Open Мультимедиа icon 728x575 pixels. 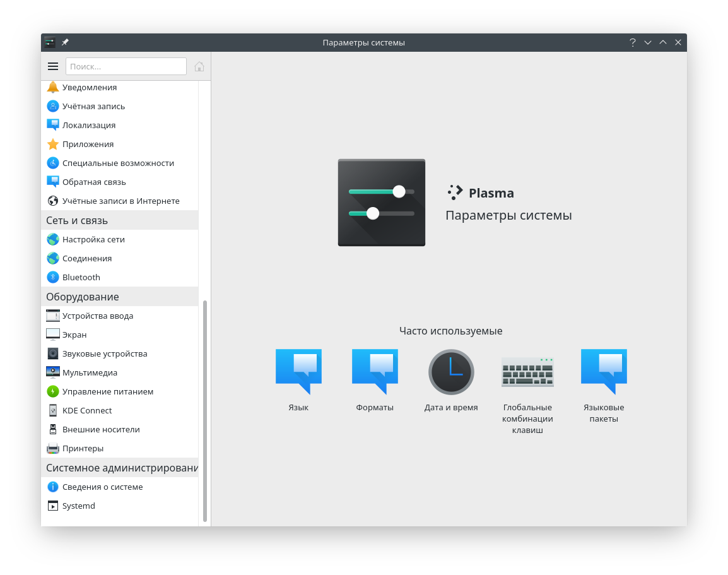click(53, 372)
